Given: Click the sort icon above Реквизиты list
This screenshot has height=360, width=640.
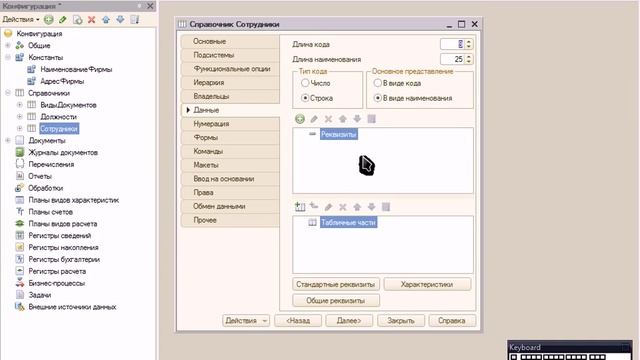Looking at the screenshot, I should (371, 119).
